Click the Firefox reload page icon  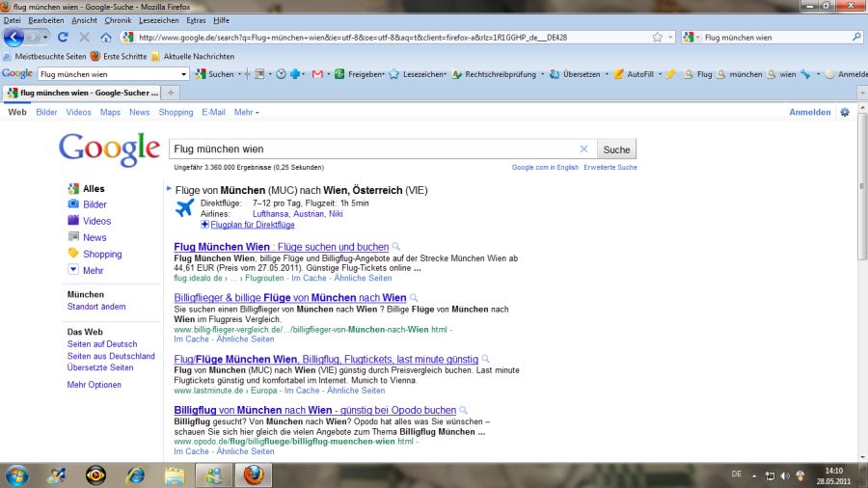(63, 38)
